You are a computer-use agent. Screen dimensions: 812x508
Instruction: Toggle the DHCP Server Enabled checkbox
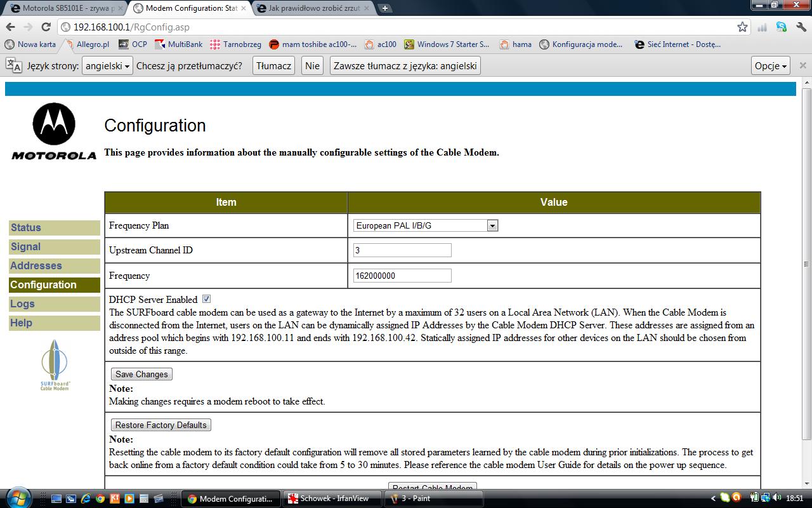coord(206,299)
